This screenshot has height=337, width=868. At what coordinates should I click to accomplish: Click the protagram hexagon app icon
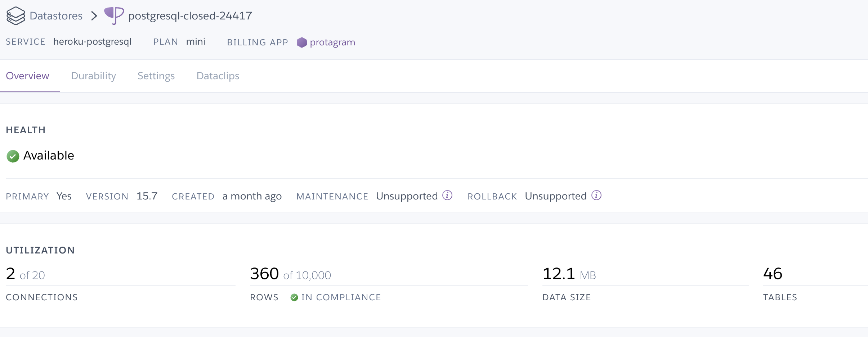(302, 42)
